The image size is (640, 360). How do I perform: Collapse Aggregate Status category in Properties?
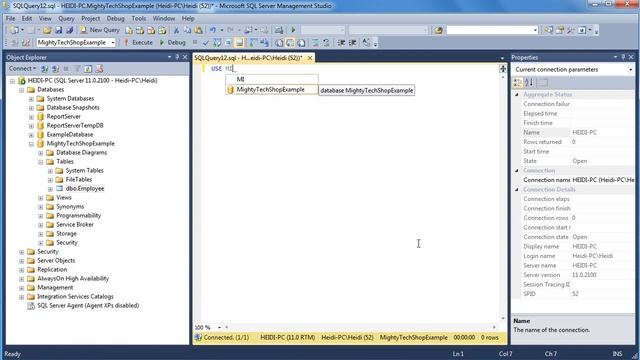coord(517,95)
